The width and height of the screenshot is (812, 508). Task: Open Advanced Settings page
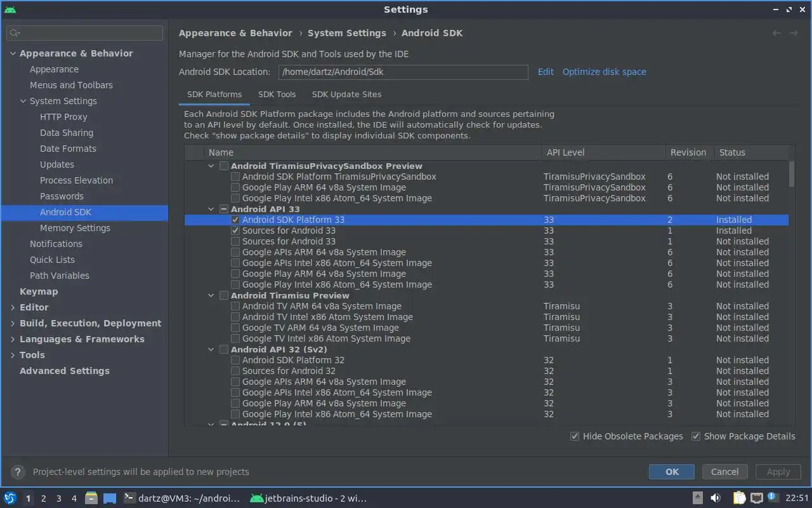click(x=65, y=371)
